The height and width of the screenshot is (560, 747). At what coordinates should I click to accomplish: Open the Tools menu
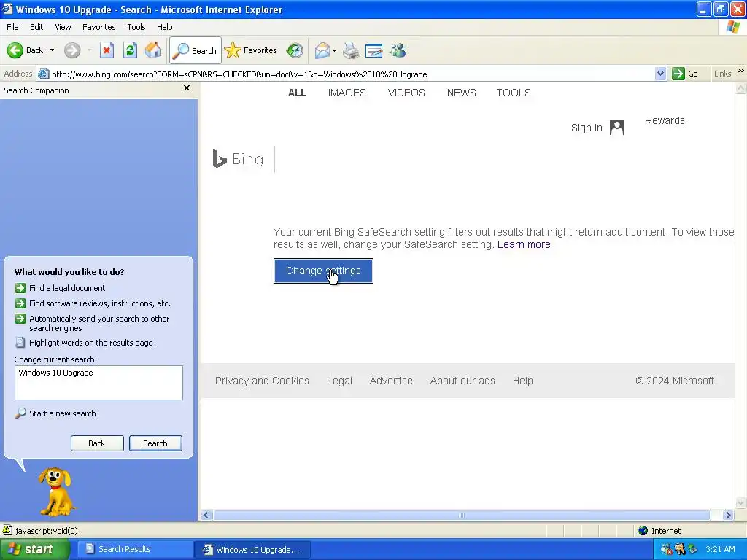(x=136, y=27)
